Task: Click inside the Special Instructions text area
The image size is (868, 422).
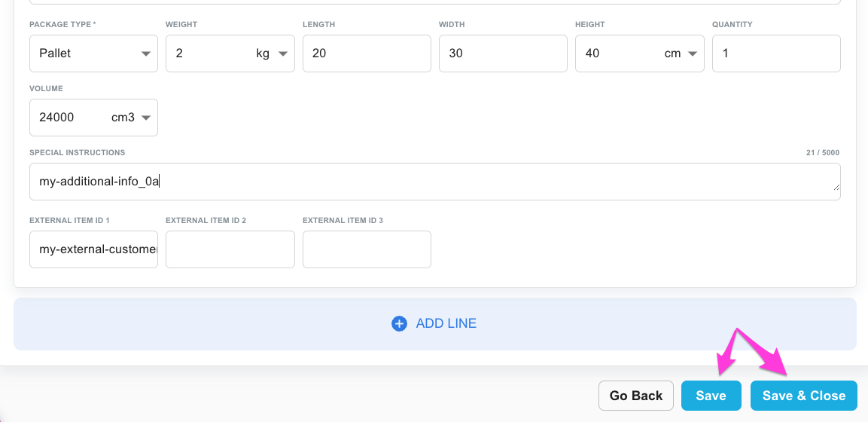Action: pyautogui.click(x=435, y=182)
